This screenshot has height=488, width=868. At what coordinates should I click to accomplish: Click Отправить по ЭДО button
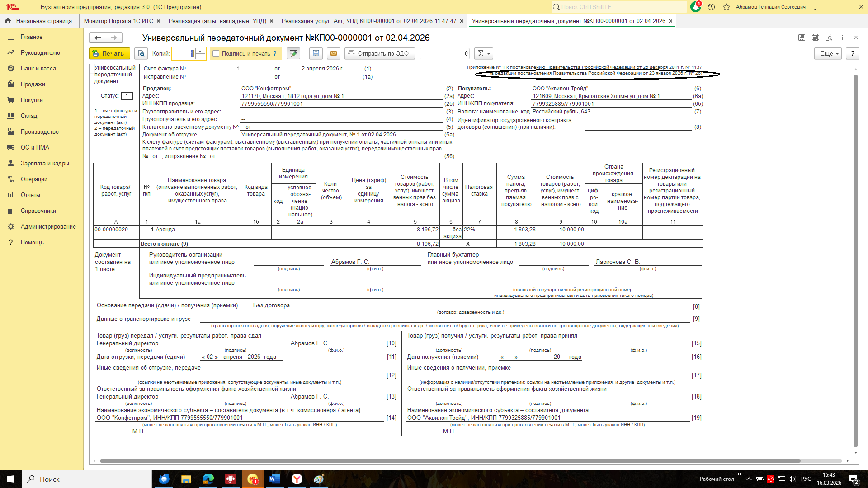pos(379,53)
